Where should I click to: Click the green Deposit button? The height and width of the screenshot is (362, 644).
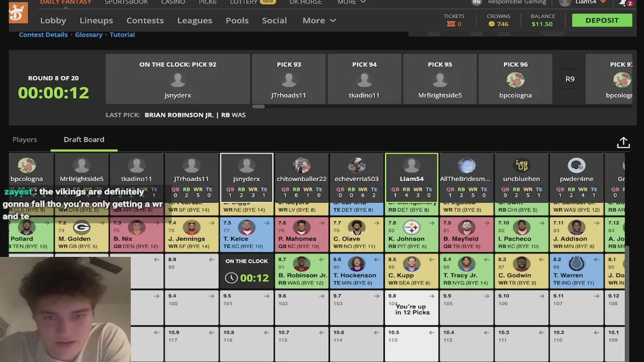click(602, 21)
